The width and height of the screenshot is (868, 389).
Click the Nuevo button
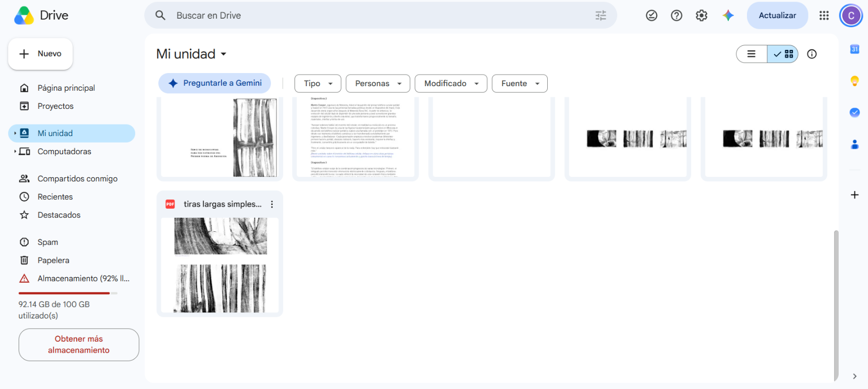point(40,54)
